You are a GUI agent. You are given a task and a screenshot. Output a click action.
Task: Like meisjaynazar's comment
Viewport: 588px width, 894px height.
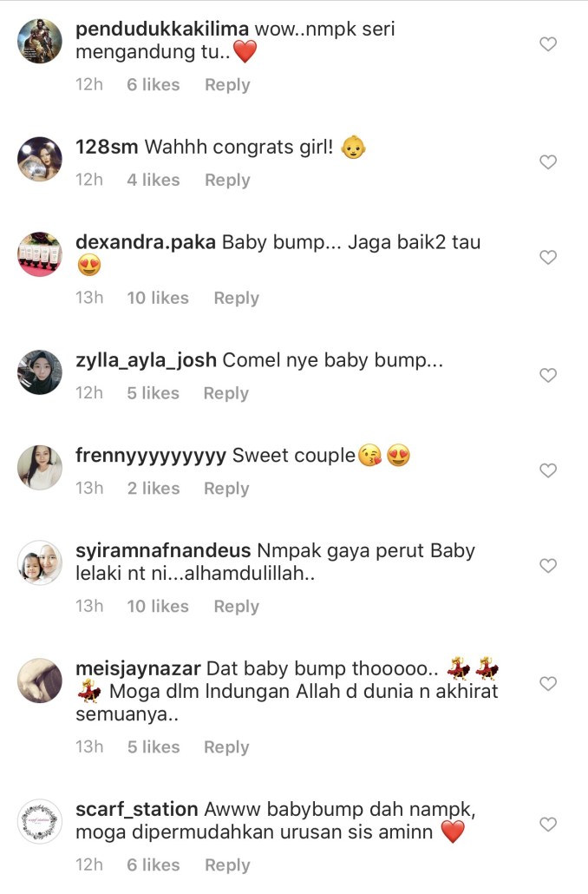pyautogui.click(x=548, y=684)
